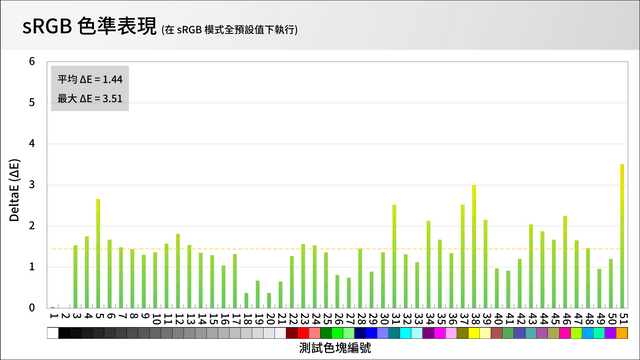Screen dimensions: 640x360
Task: Select the yellow swatch under patch 38
Action: point(474,333)
